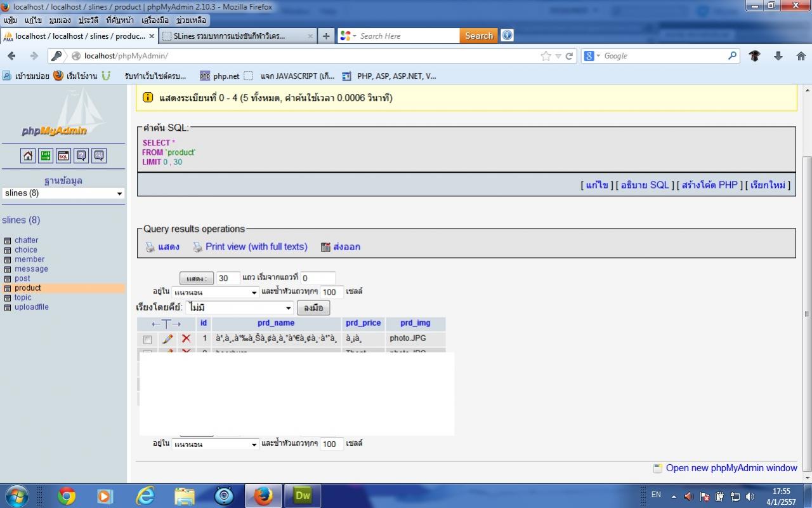Open the แก้ไข (Edit) menu

[x=33, y=20]
